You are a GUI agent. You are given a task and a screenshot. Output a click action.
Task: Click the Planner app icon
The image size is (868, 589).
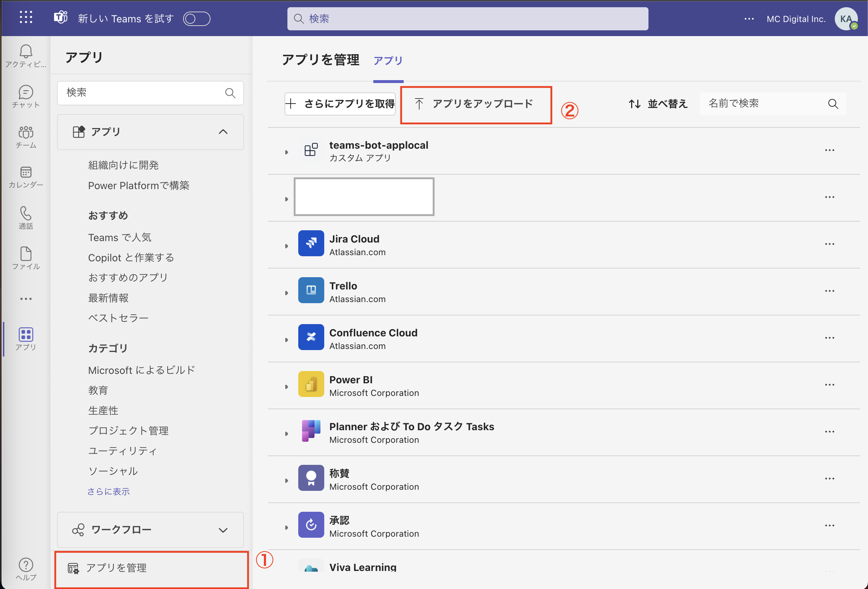click(x=311, y=431)
